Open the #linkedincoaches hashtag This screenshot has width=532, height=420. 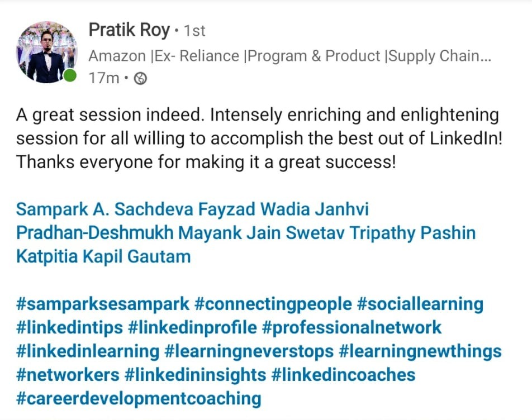pyautogui.click(x=343, y=375)
